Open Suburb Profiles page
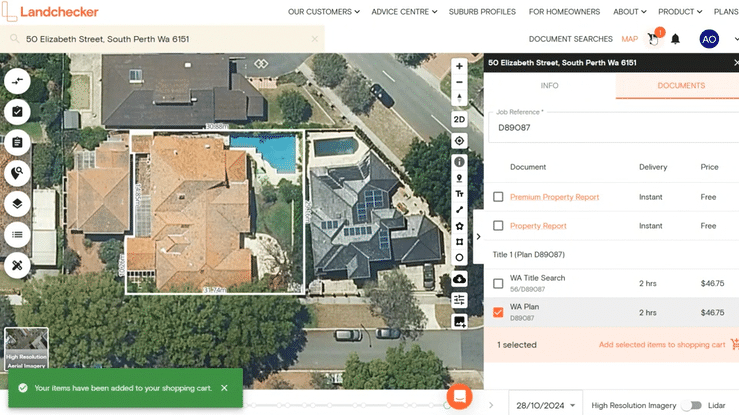 coord(482,12)
